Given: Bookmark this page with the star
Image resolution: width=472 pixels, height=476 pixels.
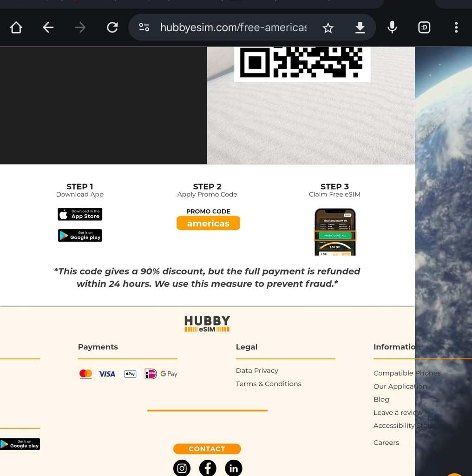Looking at the screenshot, I should (328, 28).
